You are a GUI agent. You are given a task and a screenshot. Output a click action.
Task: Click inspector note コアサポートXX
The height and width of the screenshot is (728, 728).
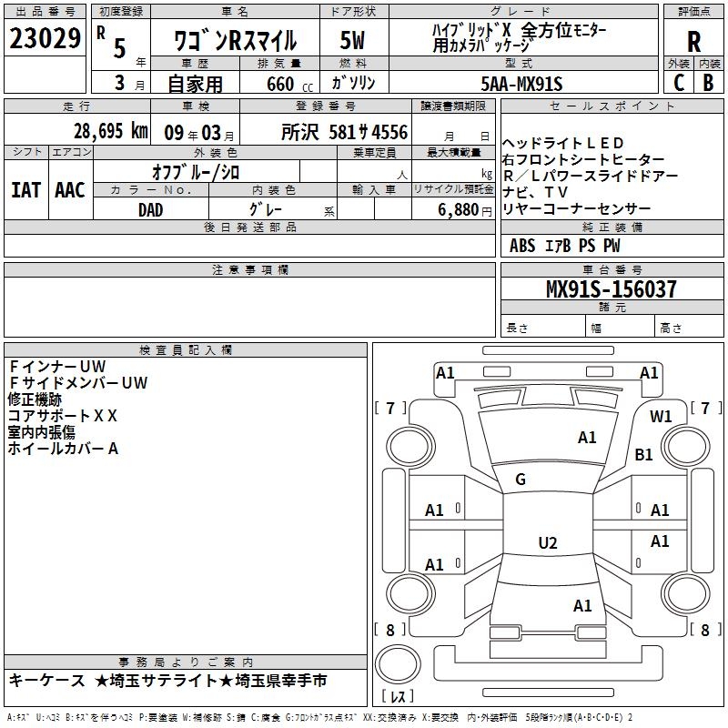[x=63, y=416]
